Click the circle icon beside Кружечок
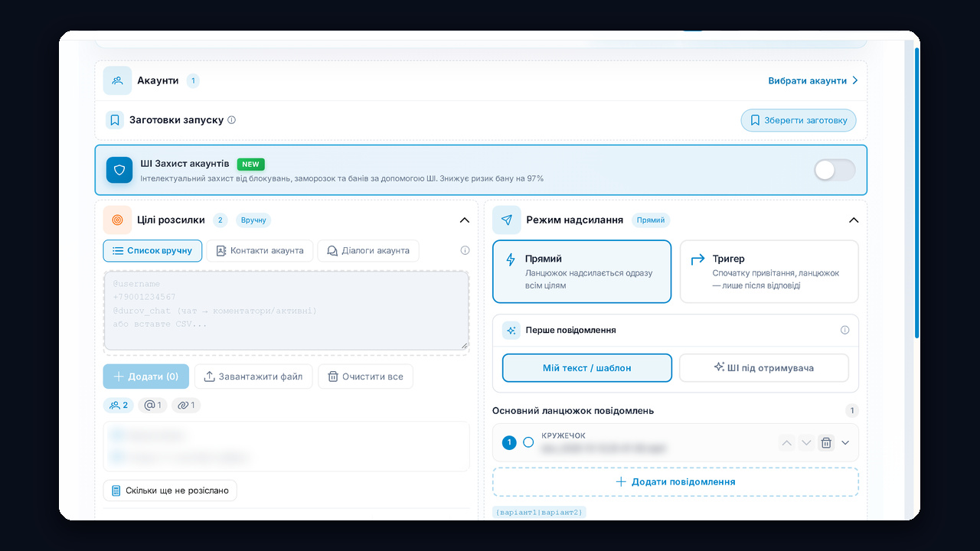Viewport: 980px width, 551px height. [x=528, y=442]
